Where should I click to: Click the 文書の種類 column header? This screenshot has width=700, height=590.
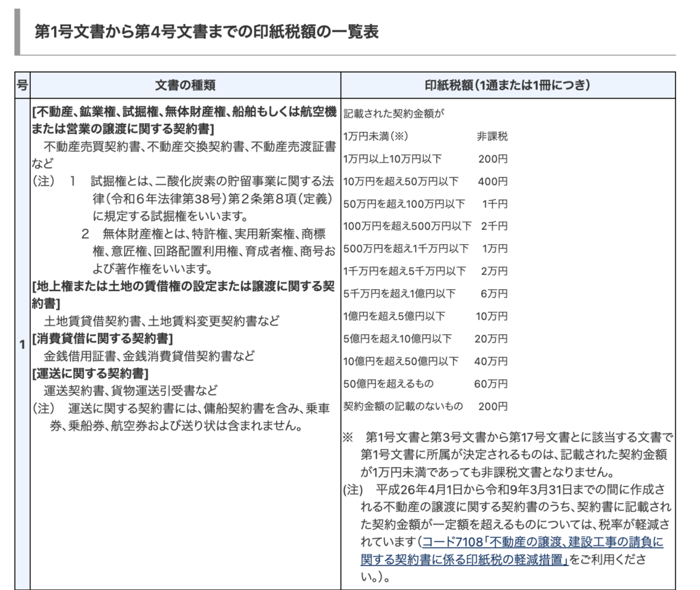[x=185, y=85]
